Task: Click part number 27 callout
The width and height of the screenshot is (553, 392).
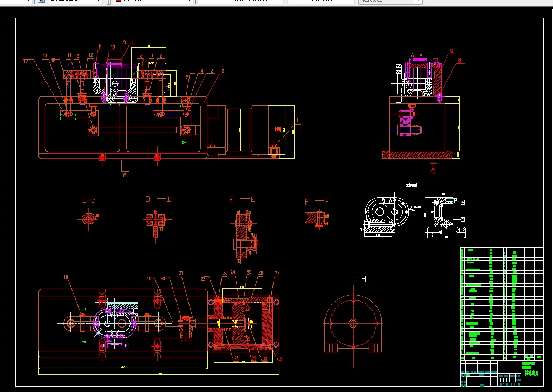Action: click(x=277, y=273)
